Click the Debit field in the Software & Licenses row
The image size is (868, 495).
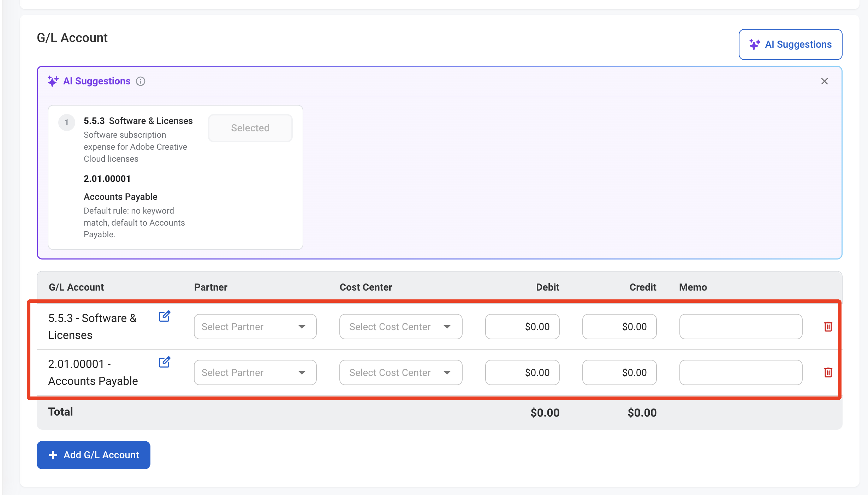(522, 327)
